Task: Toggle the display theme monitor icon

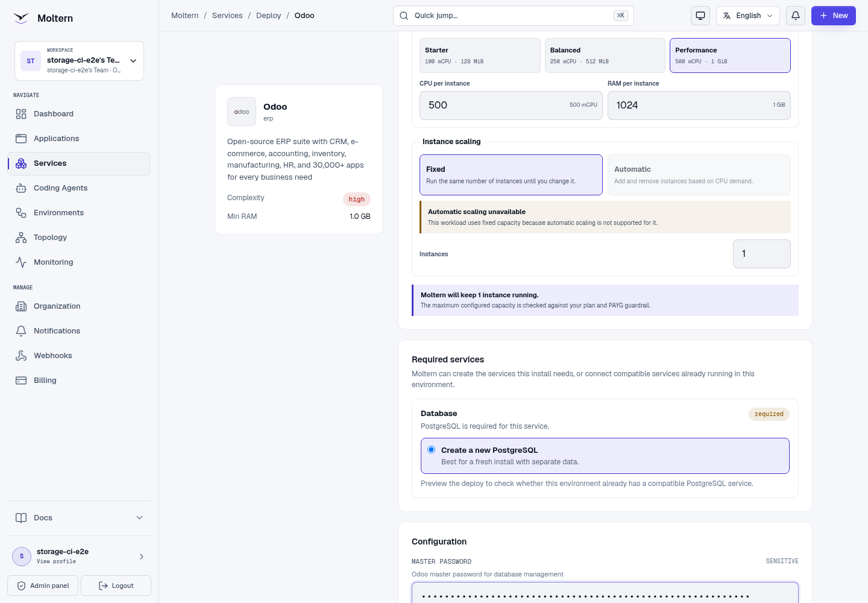Action: [x=700, y=16]
